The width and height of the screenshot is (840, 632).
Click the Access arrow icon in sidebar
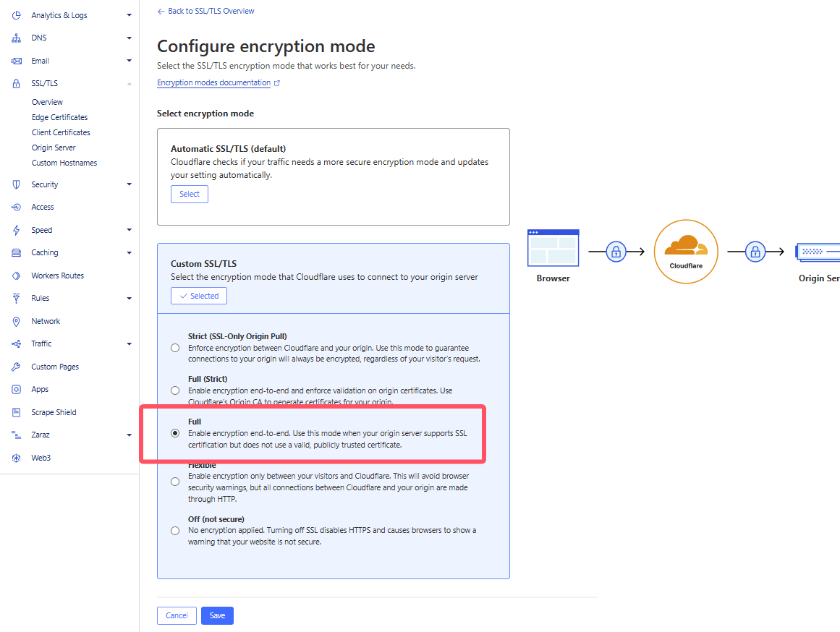(x=16, y=208)
